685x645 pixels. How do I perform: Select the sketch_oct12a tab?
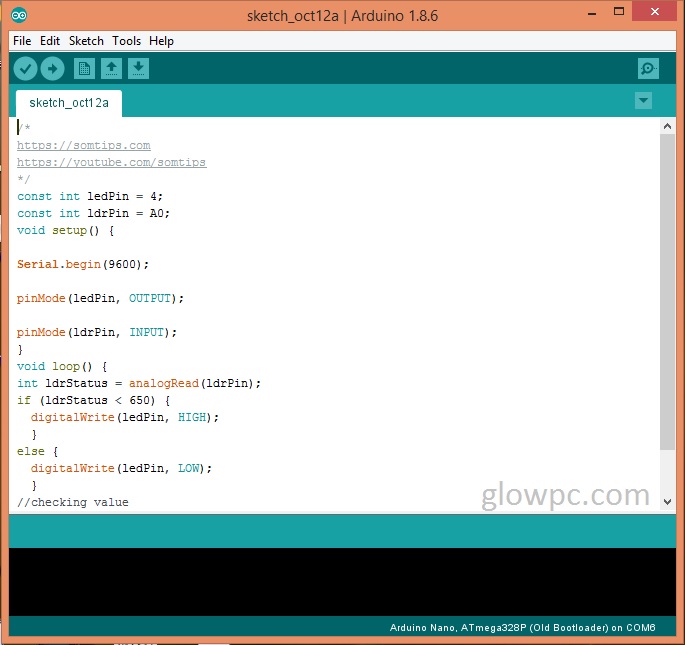pyautogui.click(x=69, y=102)
